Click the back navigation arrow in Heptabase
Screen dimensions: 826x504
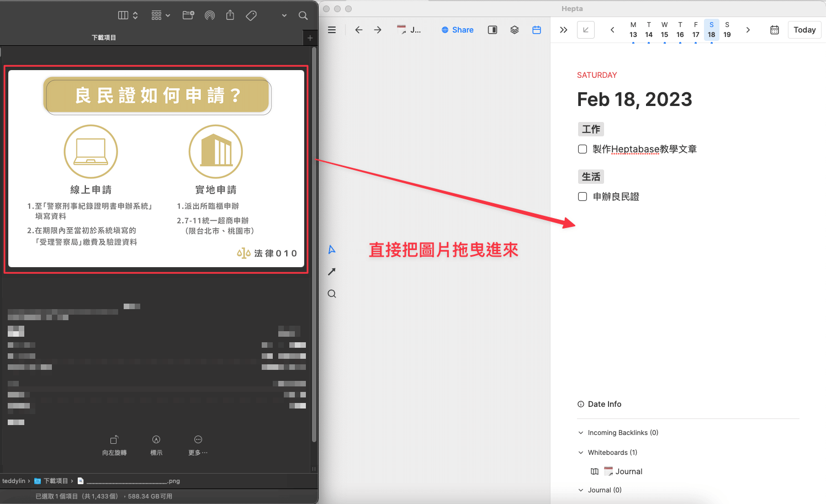point(359,30)
